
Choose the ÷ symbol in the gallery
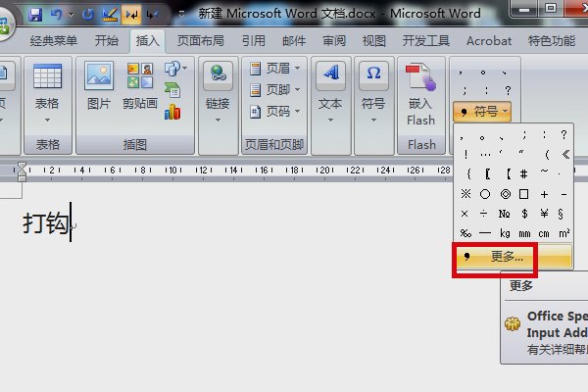(x=485, y=213)
